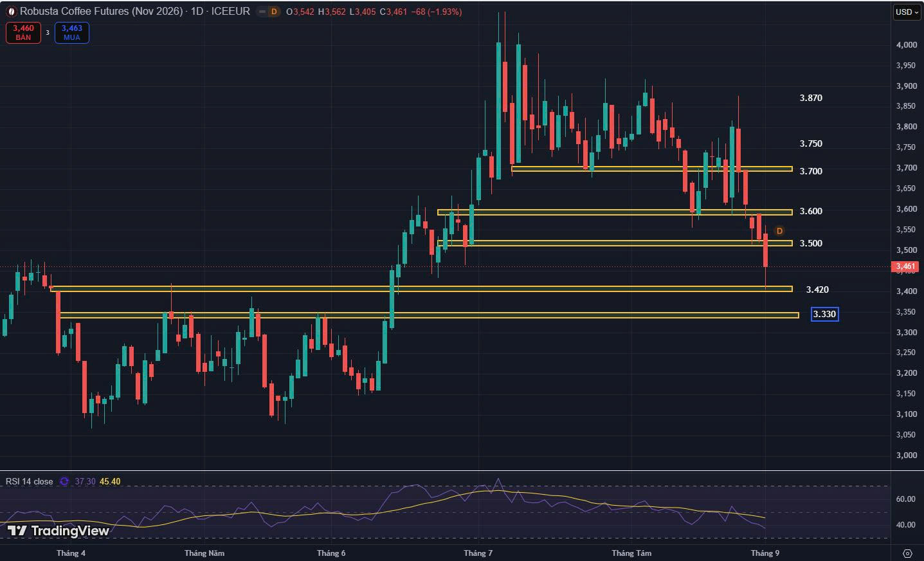
Task: Select the yellow 3.700 resistance rectangle
Action: point(651,169)
